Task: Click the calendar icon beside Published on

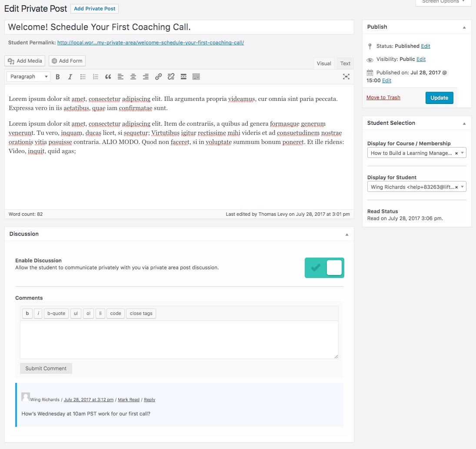Action: click(370, 73)
